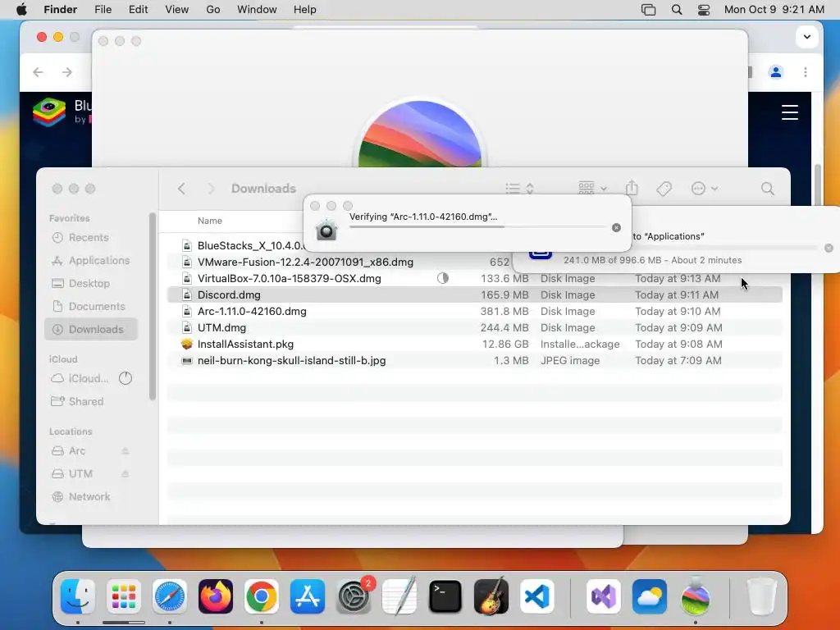Open the macOS Sonoma installer Dock icon

(x=696, y=596)
